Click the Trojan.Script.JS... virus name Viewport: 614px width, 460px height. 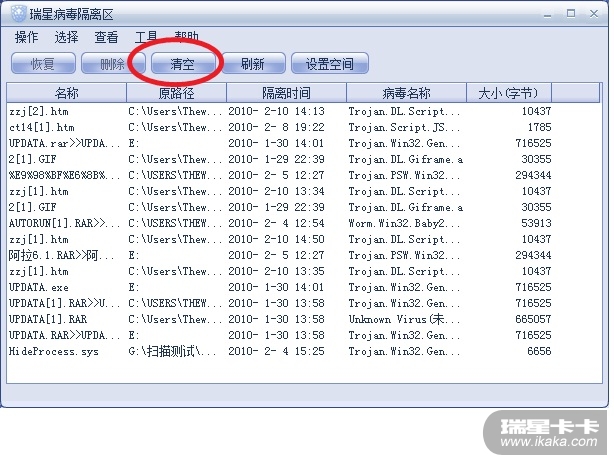404,128
